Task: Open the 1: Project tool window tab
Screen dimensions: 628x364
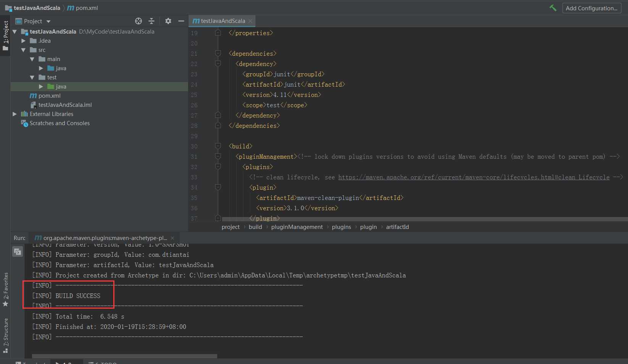Action: coord(5,36)
